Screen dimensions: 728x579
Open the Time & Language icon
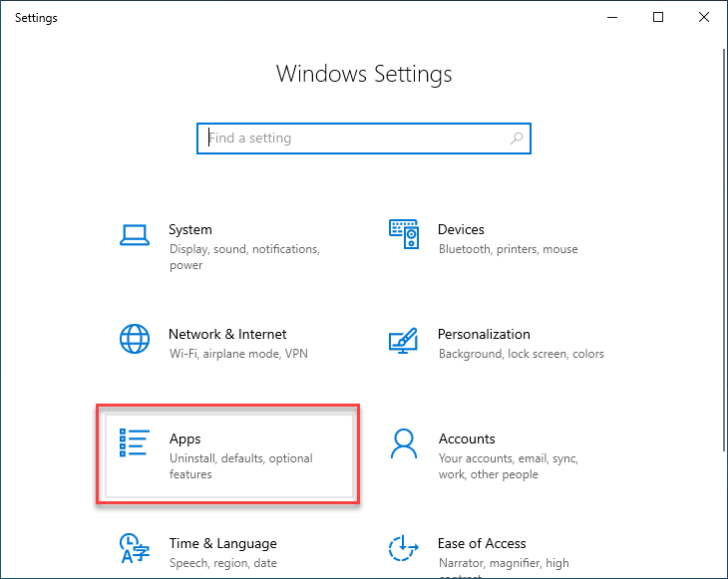[x=135, y=548]
